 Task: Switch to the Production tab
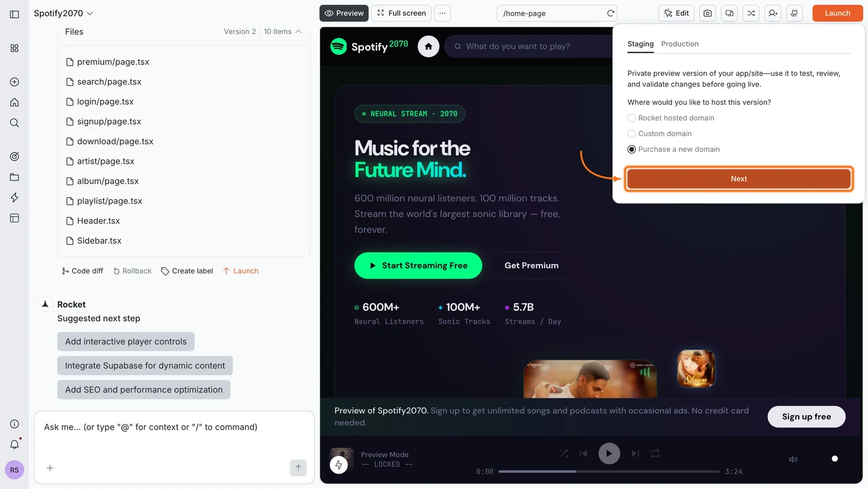pos(679,44)
